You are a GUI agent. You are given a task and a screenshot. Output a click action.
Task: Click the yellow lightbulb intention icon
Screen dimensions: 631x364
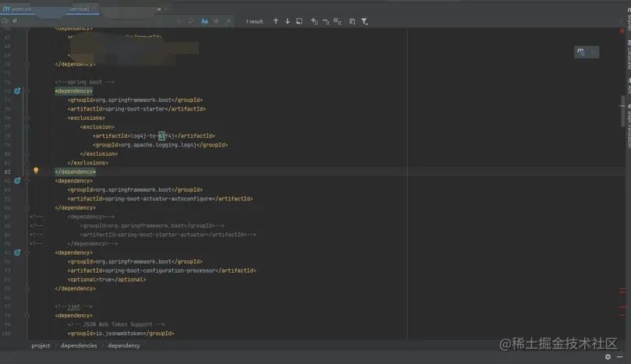36,171
